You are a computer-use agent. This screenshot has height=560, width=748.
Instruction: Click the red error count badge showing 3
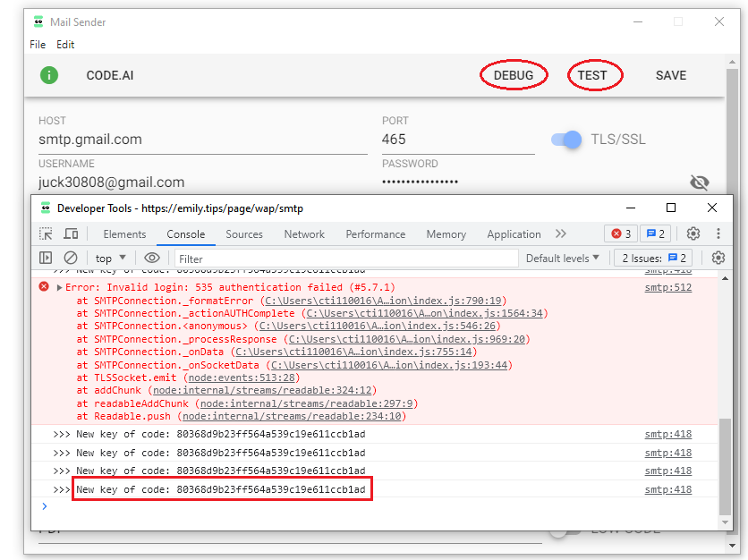621,233
